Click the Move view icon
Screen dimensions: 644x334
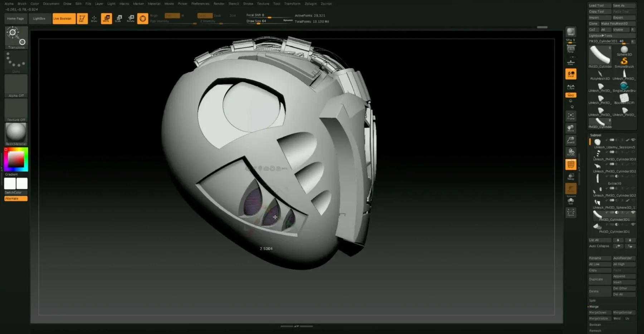click(x=571, y=128)
